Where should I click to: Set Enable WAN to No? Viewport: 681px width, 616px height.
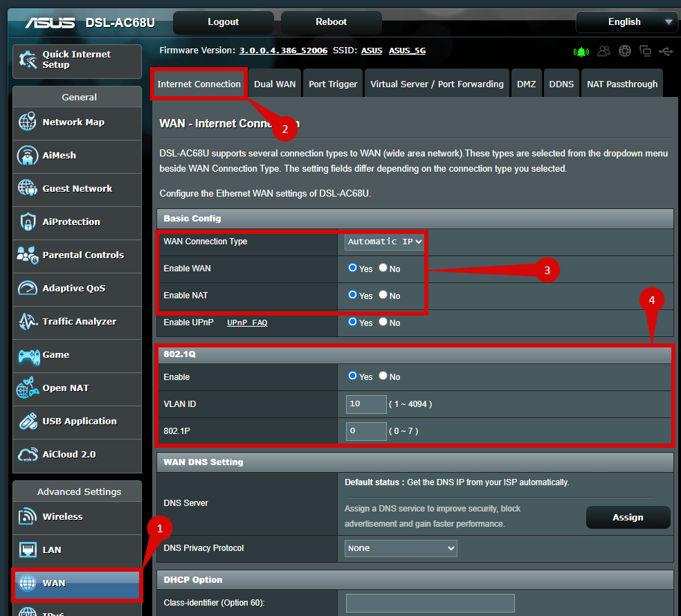point(383,269)
